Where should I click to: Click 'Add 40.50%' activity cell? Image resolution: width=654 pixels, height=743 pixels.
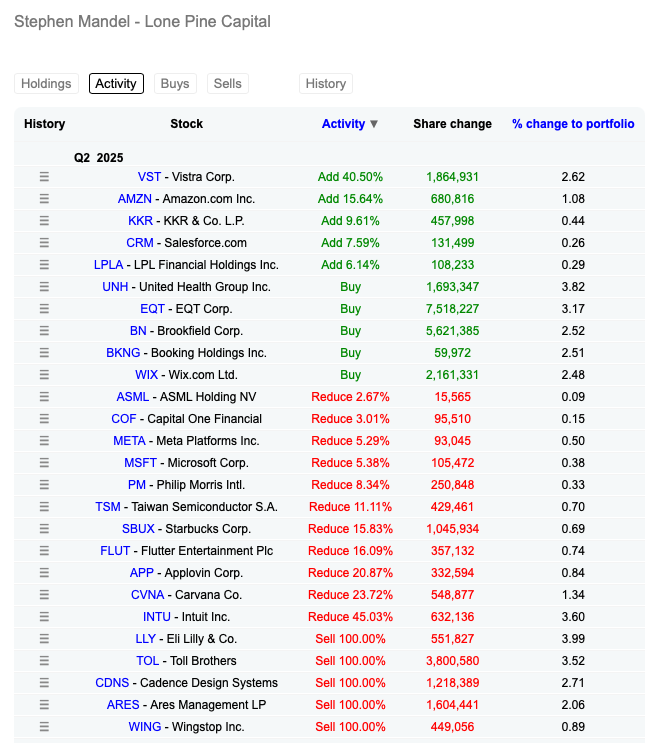[350, 177]
